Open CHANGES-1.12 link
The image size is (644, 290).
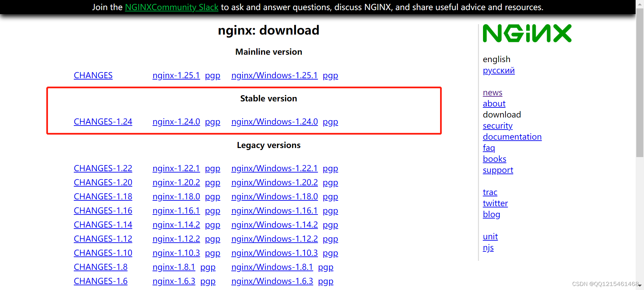[x=103, y=239]
